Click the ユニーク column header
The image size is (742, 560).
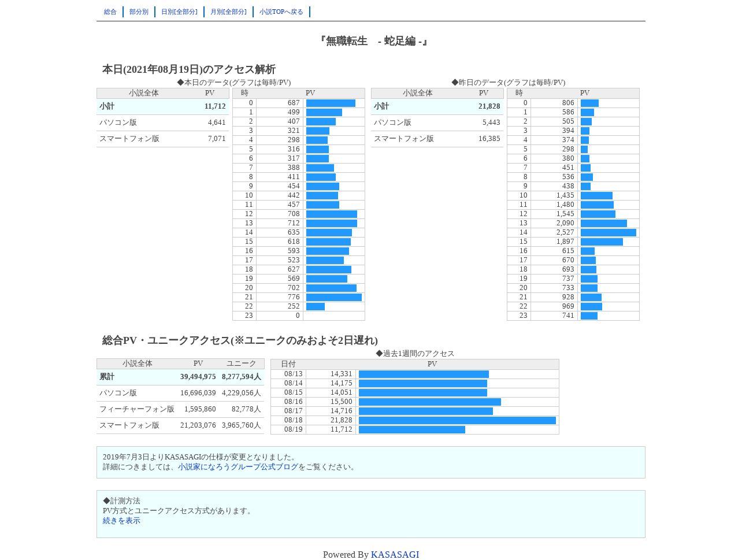[x=241, y=364]
